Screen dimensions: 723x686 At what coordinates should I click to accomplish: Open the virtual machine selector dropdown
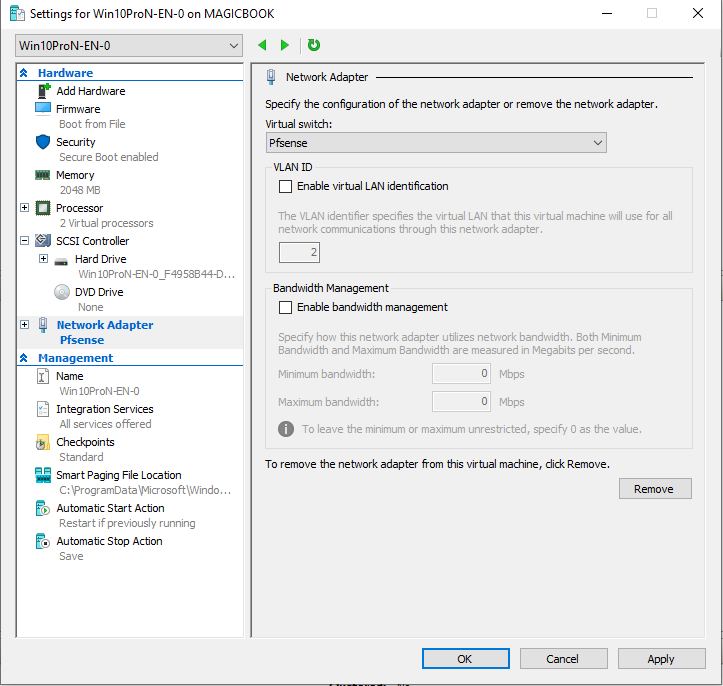tap(129, 46)
